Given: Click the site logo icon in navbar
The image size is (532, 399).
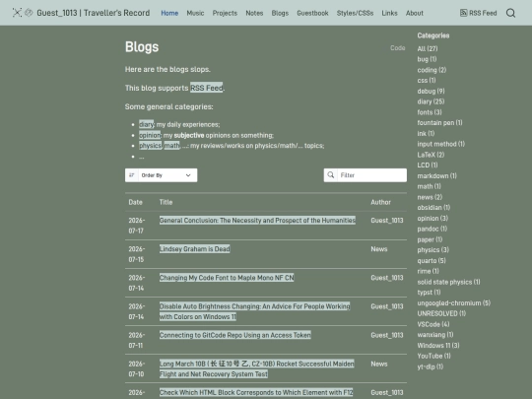Looking at the screenshot, I should coord(17,13).
